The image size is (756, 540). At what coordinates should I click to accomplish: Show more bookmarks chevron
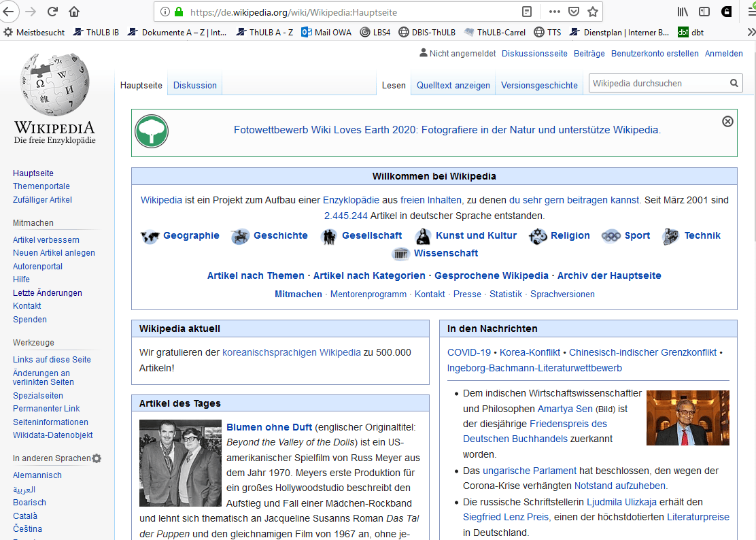751,32
